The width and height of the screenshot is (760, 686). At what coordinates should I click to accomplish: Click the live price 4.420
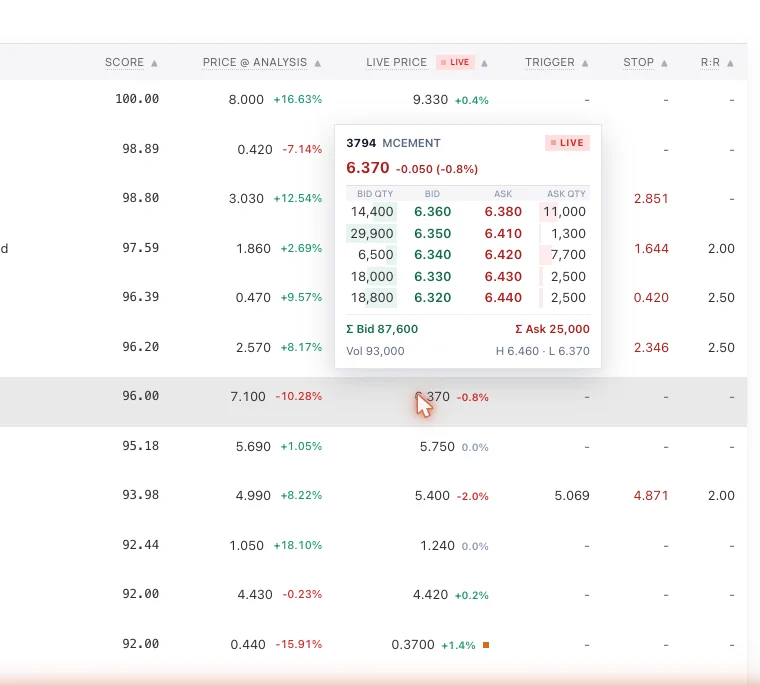pyautogui.click(x=430, y=594)
